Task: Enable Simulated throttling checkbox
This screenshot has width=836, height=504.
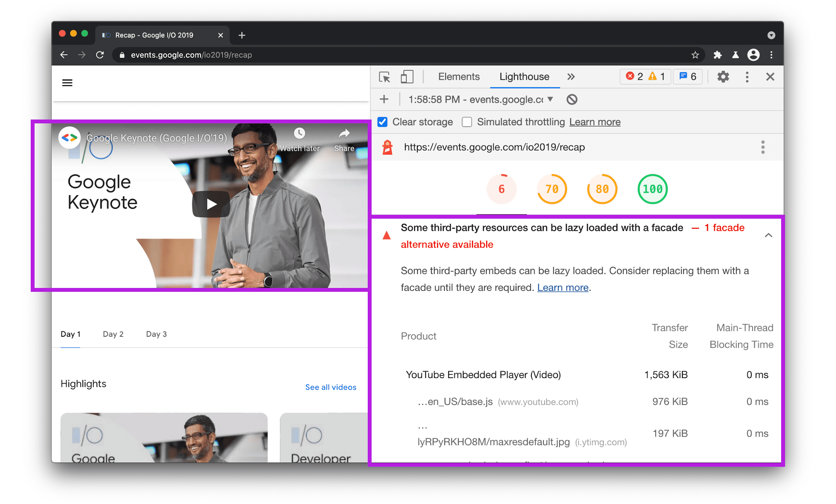Action: tap(467, 122)
